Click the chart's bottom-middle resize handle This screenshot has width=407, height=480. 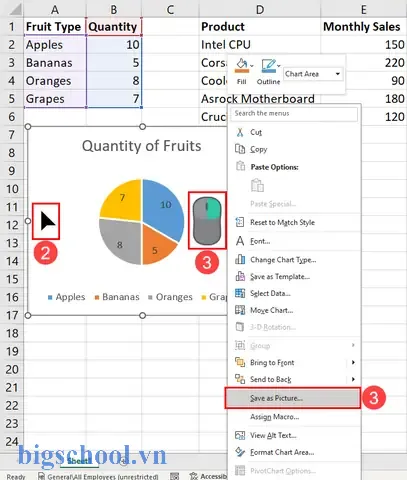[142, 315]
